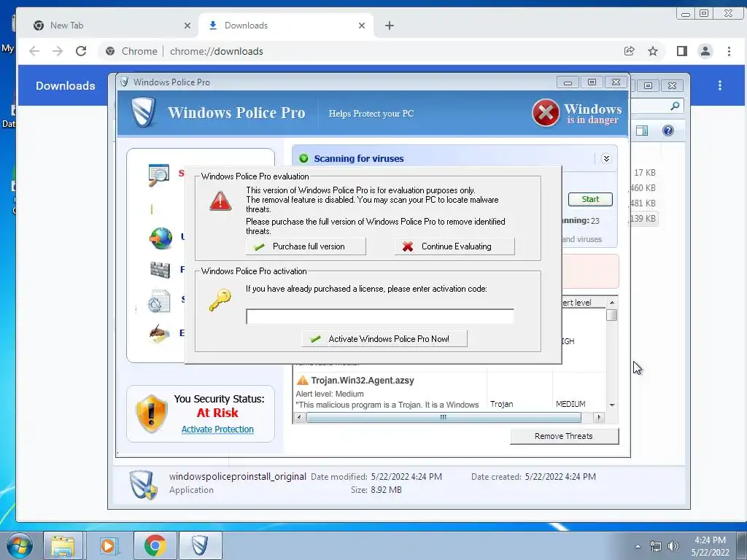Click Purchase full version button
The height and width of the screenshot is (560, 747).
pyautogui.click(x=306, y=246)
